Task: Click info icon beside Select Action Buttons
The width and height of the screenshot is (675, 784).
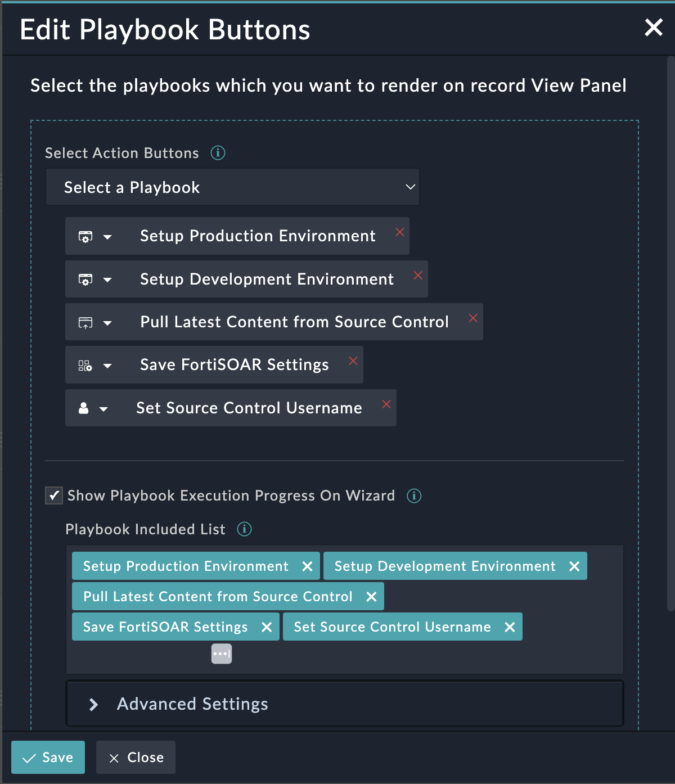Action: point(218,153)
